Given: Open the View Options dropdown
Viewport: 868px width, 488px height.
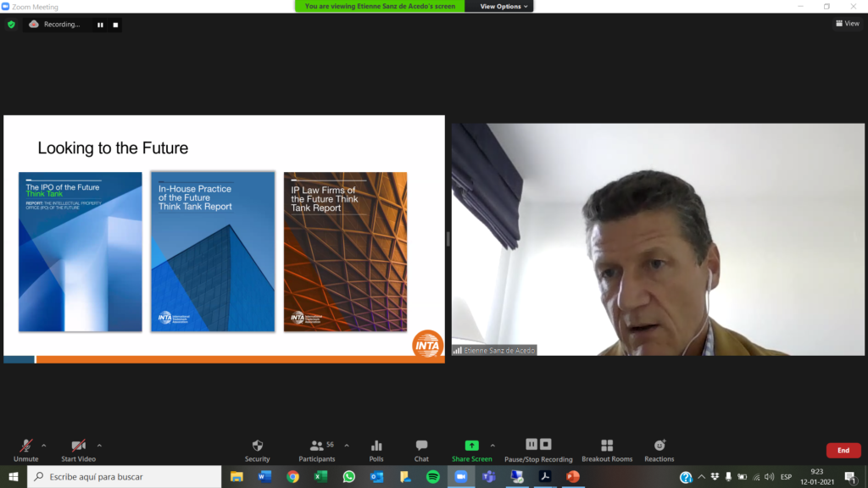Looking at the screenshot, I should click(504, 6).
